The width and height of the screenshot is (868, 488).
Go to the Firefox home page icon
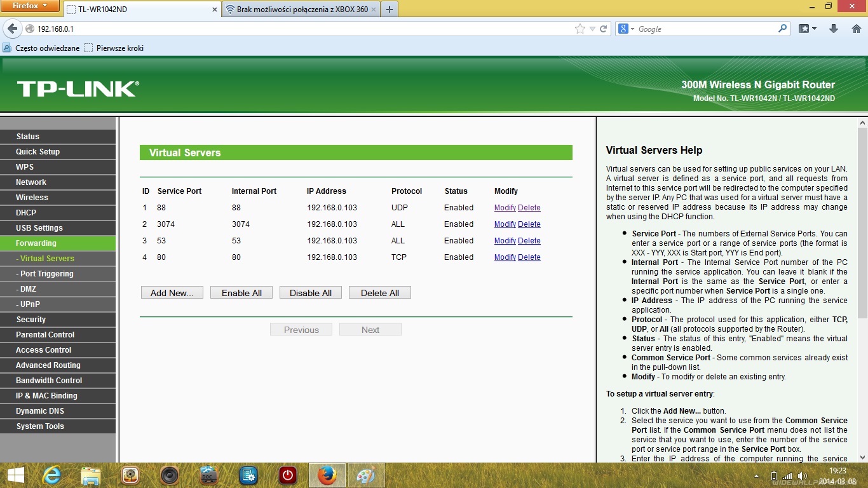pyautogui.click(x=856, y=29)
